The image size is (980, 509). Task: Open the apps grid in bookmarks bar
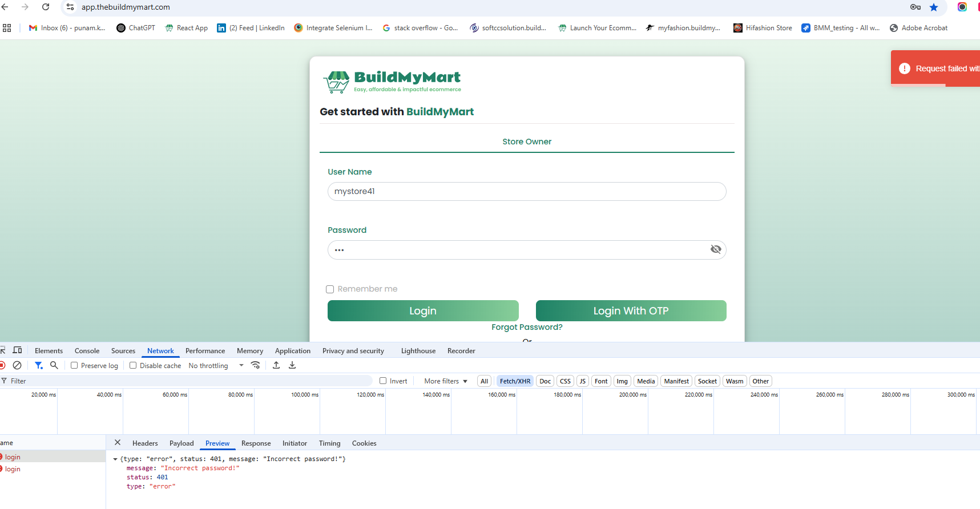[x=7, y=27]
